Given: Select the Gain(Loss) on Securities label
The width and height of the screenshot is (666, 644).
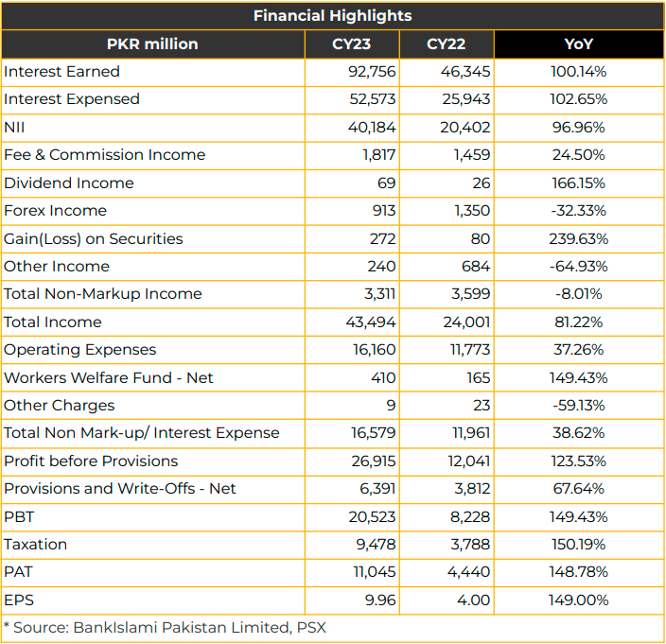Looking at the screenshot, I should [94, 238].
